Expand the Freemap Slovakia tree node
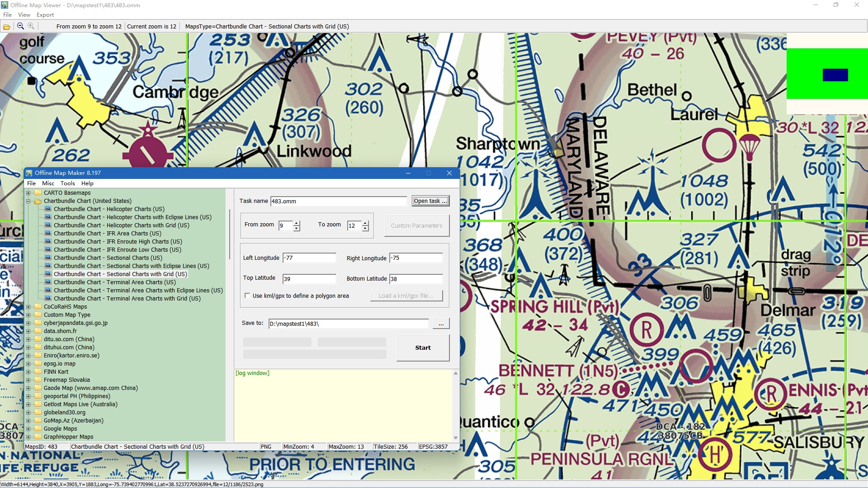The width and height of the screenshot is (868, 488). pos(28,380)
